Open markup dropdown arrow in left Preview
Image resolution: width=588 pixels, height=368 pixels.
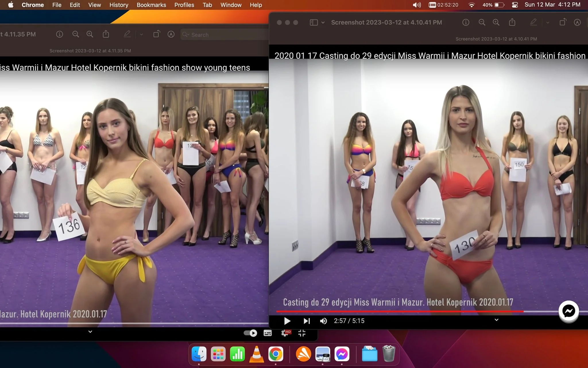[x=141, y=34]
